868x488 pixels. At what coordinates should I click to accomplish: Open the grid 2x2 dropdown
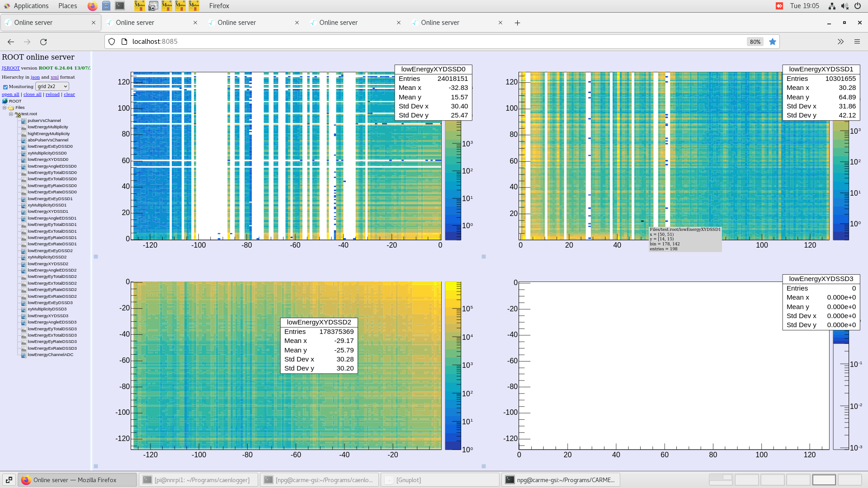[52, 86]
